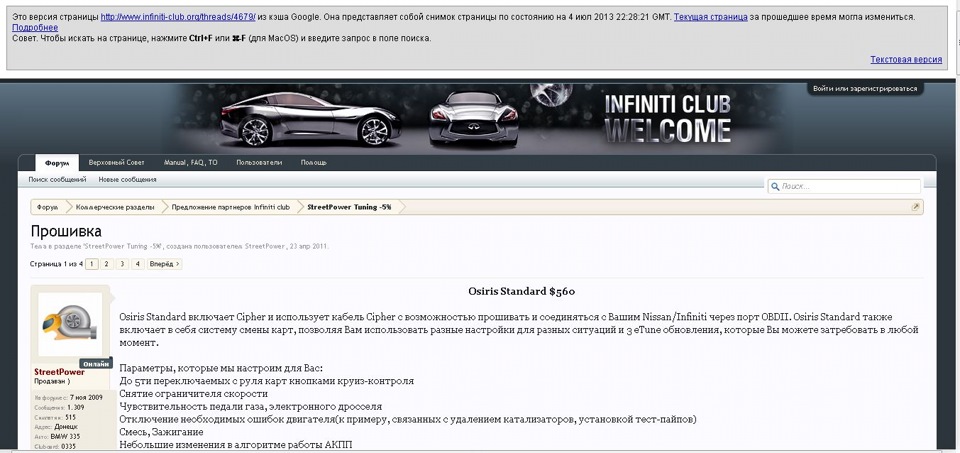Open 'StreetPower Tuning -5%' breadcrumb
Image resolution: width=960 pixels, height=453 pixels.
[349, 208]
